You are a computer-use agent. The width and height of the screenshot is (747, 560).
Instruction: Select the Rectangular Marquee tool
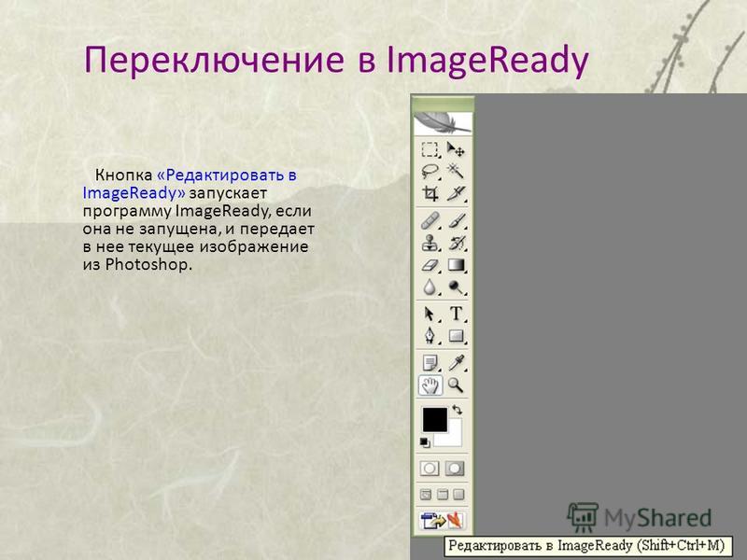click(430, 149)
